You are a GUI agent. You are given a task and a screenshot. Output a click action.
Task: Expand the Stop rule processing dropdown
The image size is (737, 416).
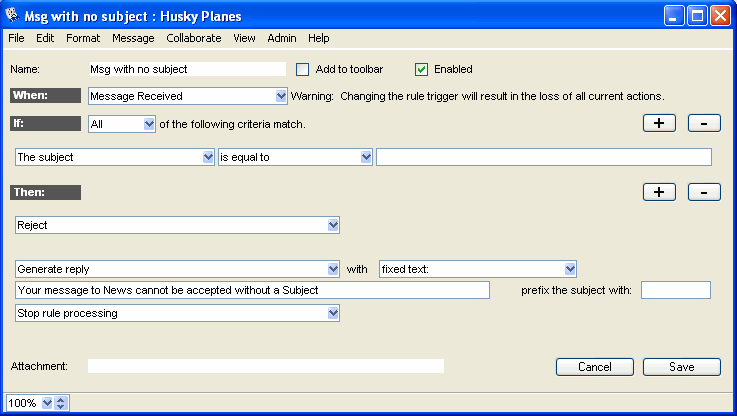pyautogui.click(x=333, y=313)
